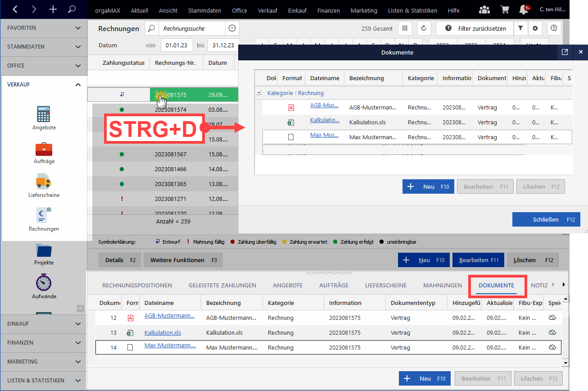Open the Verkauf menu
This screenshot has height=391, width=588.
[x=267, y=10]
